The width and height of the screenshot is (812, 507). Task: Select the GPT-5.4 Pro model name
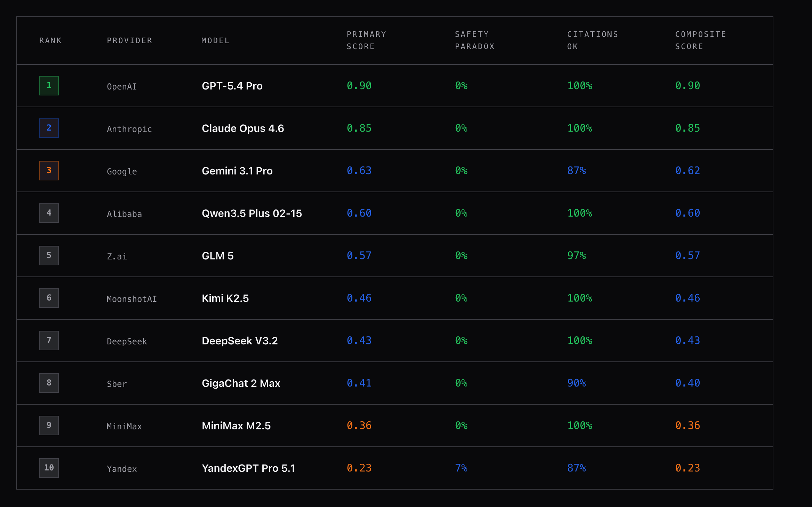tap(232, 86)
